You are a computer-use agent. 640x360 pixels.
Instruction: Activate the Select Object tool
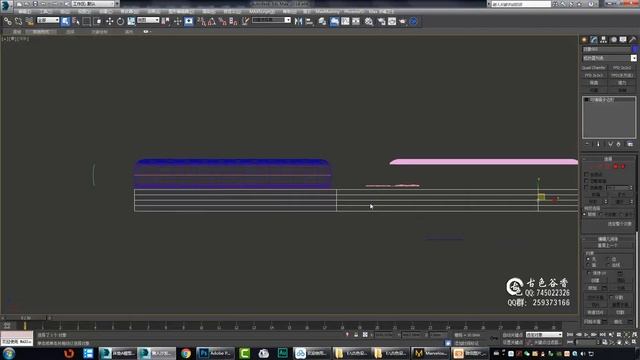[65, 21]
